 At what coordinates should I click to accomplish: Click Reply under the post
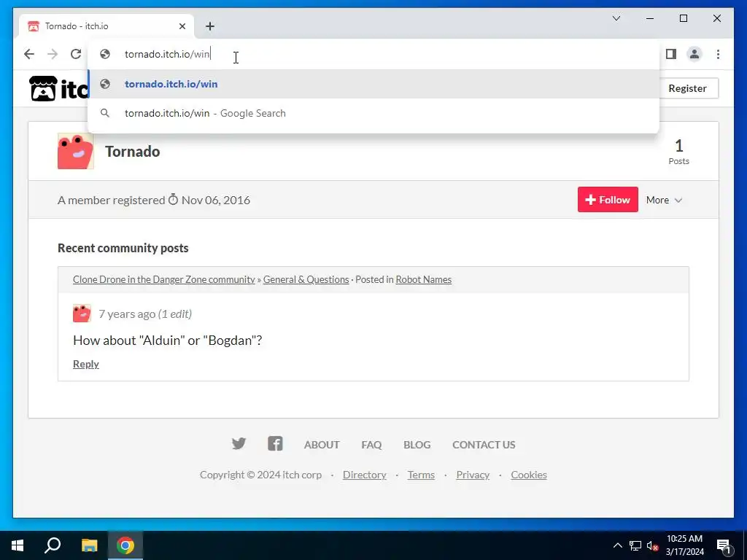86,365
